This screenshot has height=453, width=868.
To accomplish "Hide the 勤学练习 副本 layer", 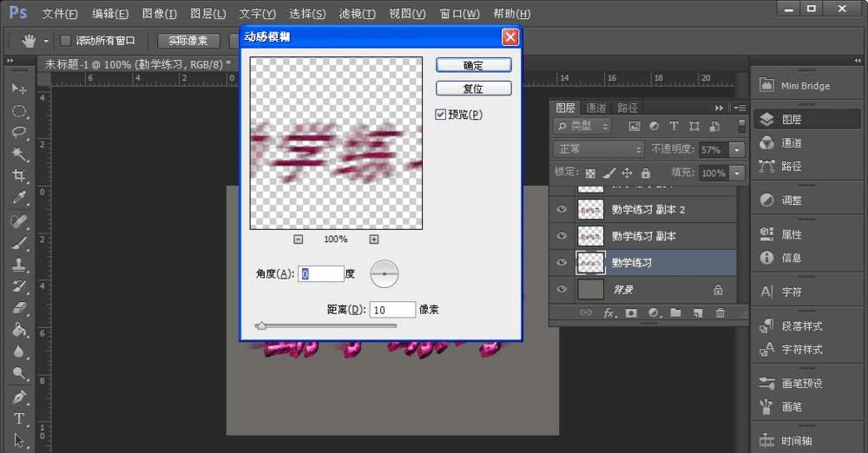I will 562,236.
